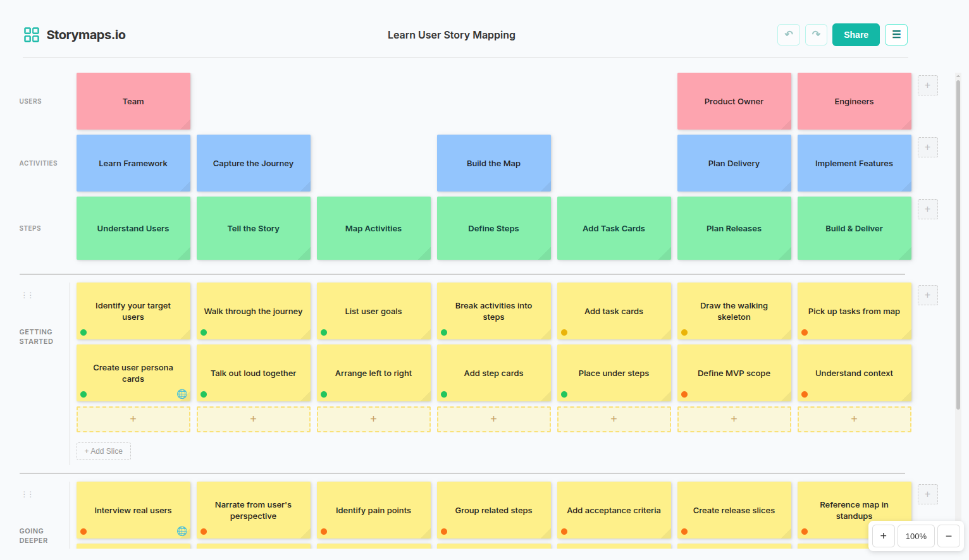Image resolution: width=969 pixels, height=560 pixels.
Task: Click the Add Slice button
Action: click(x=104, y=451)
